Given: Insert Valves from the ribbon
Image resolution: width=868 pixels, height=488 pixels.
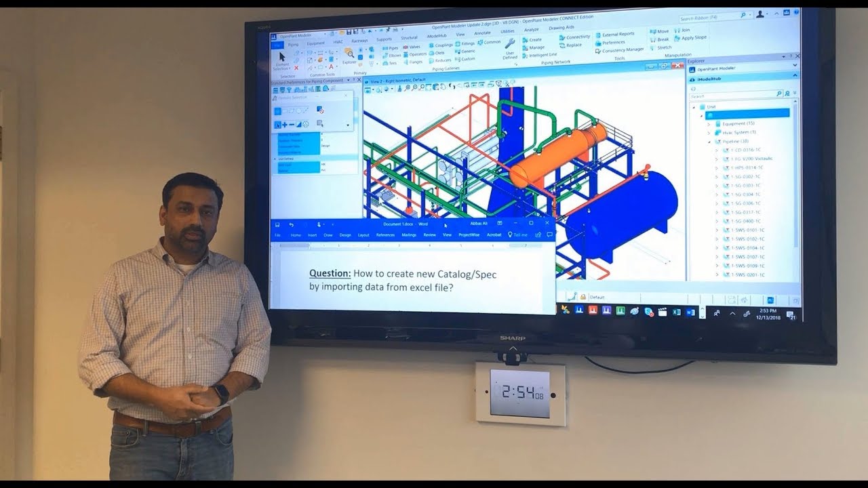Looking at the screenshot, I should tap(411, 47).
